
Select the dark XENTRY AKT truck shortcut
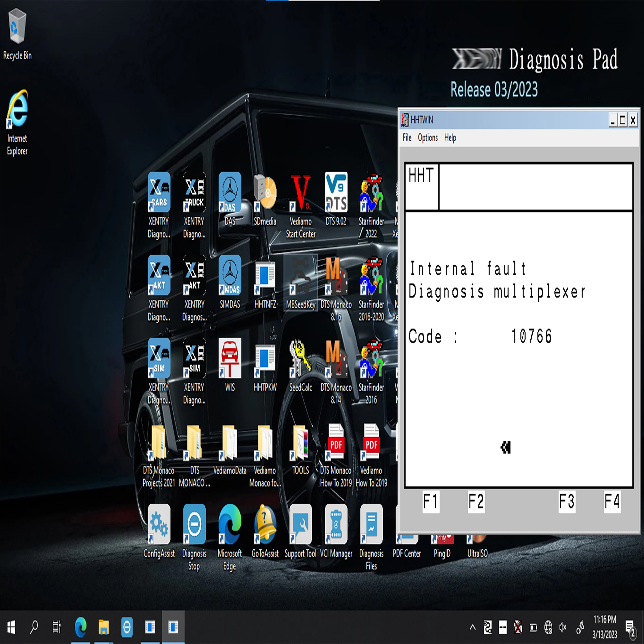(194, 288)
